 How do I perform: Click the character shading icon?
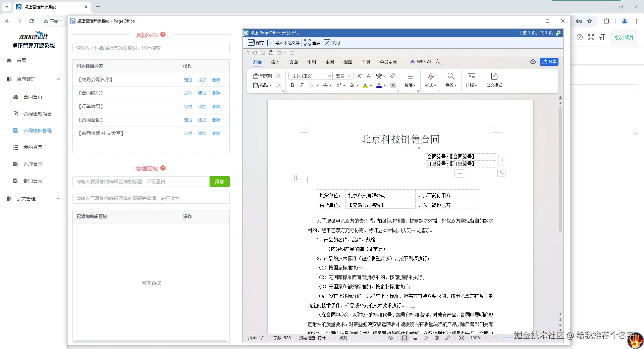click(393, 85)
